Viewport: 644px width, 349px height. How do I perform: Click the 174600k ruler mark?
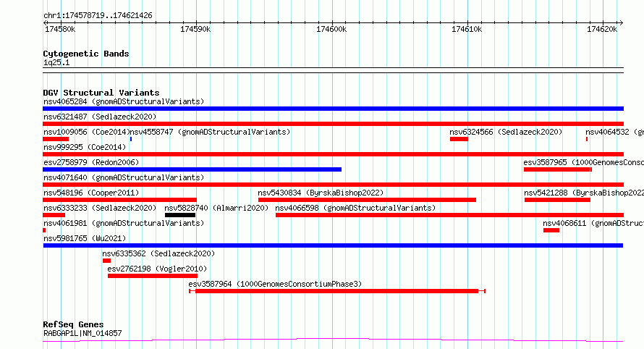click(331, 29)
